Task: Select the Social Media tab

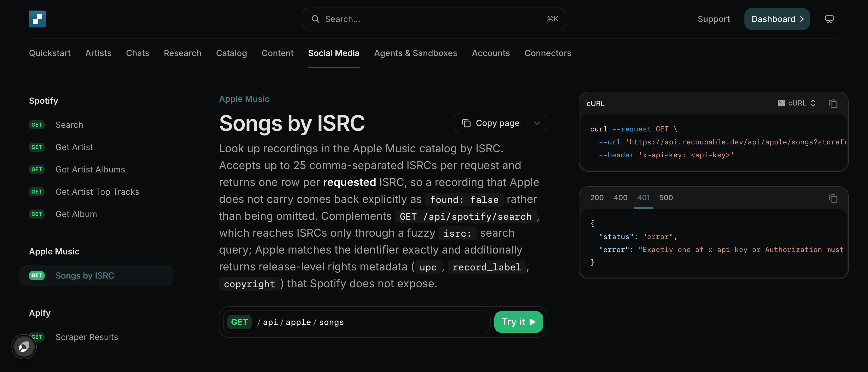Action: pos(334,53)
